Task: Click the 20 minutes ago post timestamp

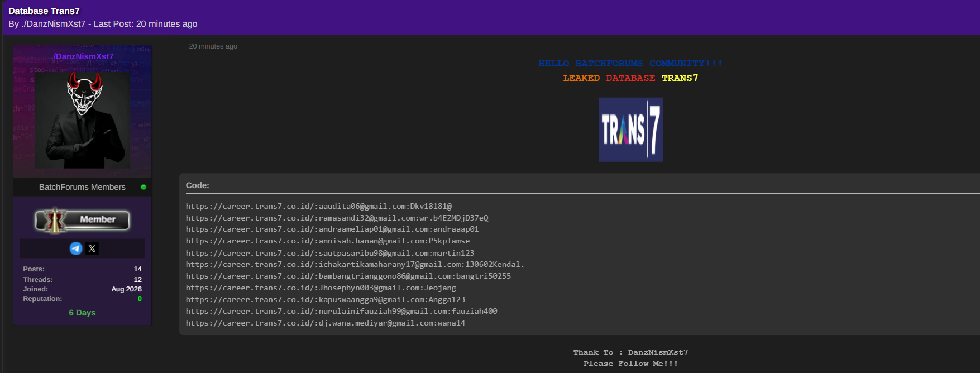Action: pos(213,46)
